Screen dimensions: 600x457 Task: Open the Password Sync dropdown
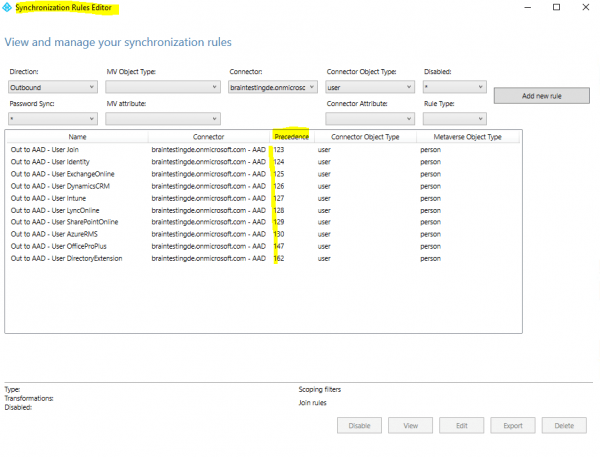[52, 118]
